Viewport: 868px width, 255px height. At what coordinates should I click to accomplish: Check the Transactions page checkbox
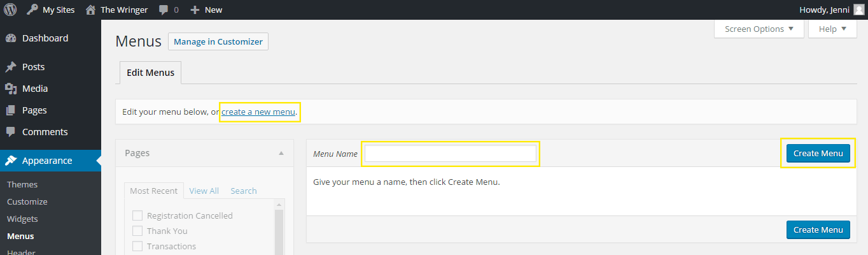coord(137,246)
